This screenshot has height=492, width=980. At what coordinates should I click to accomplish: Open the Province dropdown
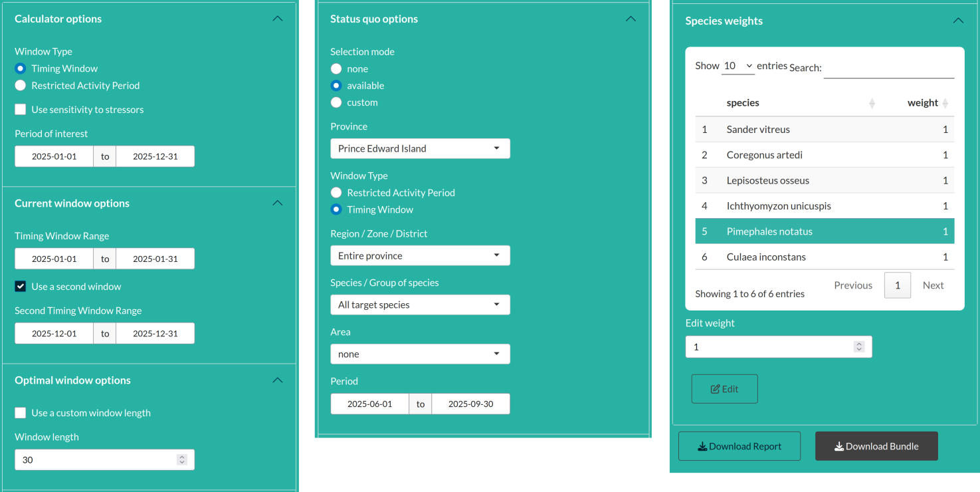(420, 148)
